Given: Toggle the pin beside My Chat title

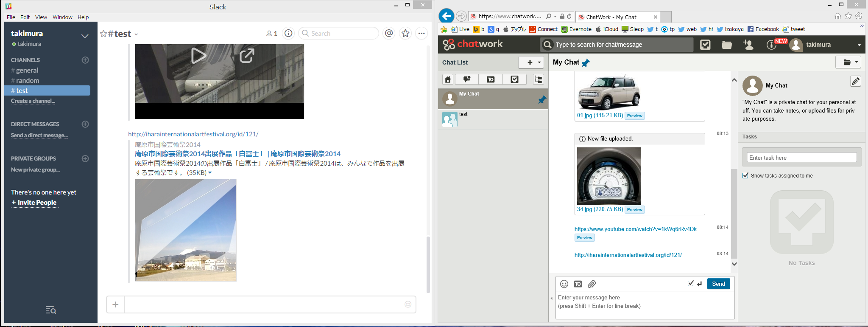Looking at the screenshot, I should (x=586, y=63).
